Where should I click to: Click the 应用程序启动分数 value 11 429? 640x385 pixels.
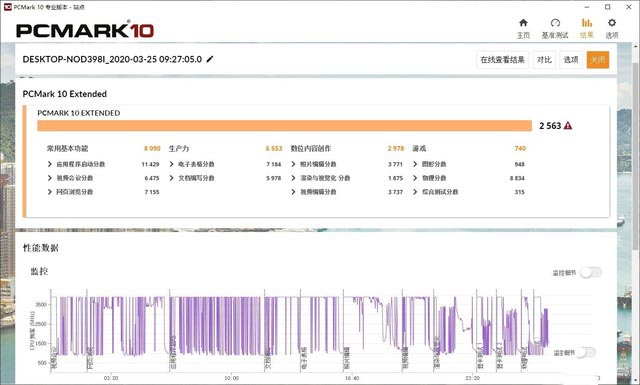150,164
